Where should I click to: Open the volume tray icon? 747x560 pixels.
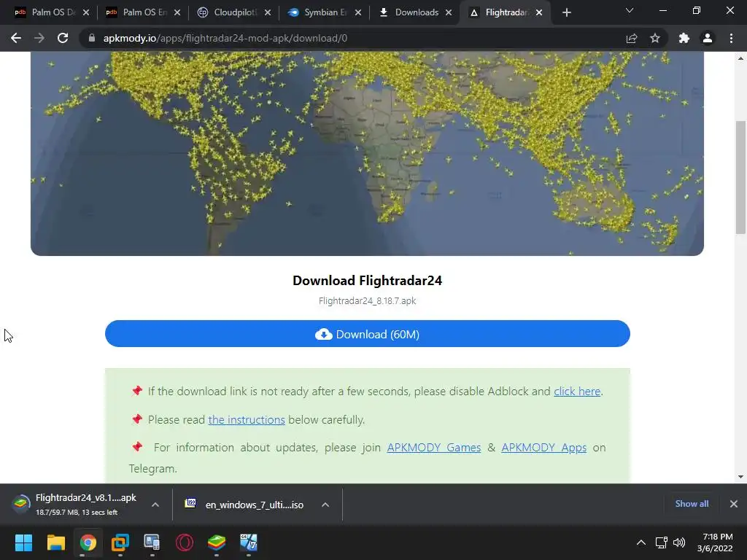tap(679, 542)
